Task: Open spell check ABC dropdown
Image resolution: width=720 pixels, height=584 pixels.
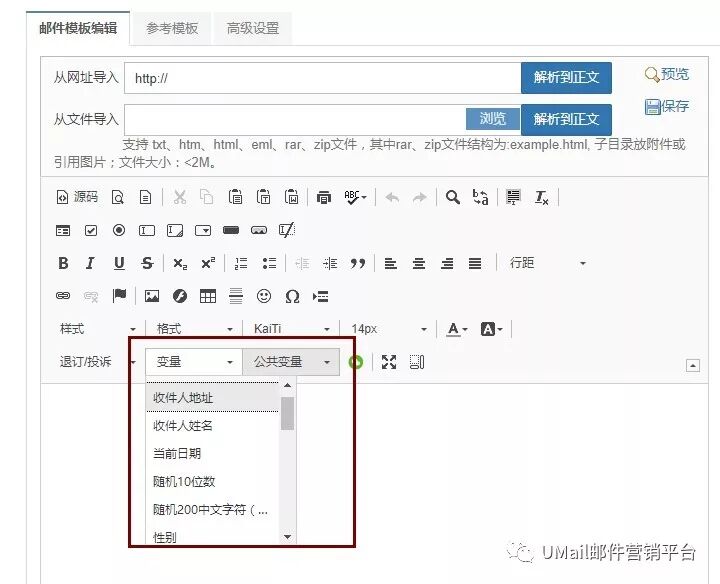Action: tap(355, 197)
